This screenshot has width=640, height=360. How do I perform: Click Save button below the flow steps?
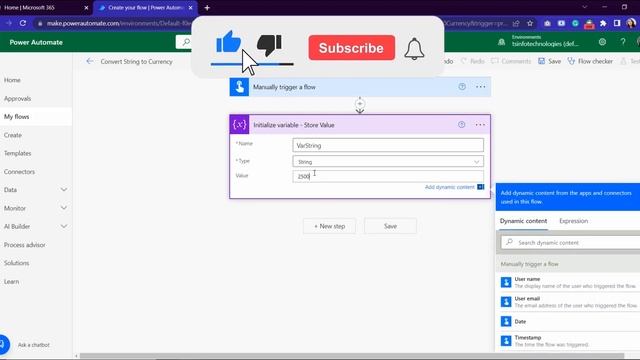390,226
